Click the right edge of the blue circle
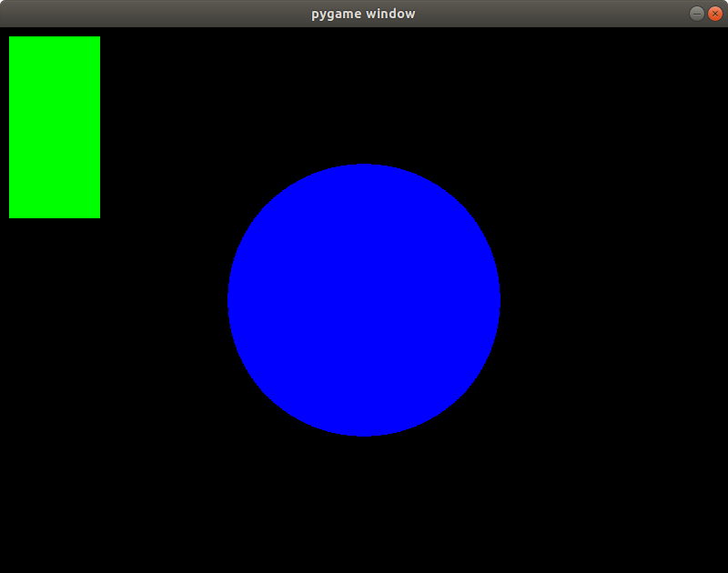 [x=496, y=300]
